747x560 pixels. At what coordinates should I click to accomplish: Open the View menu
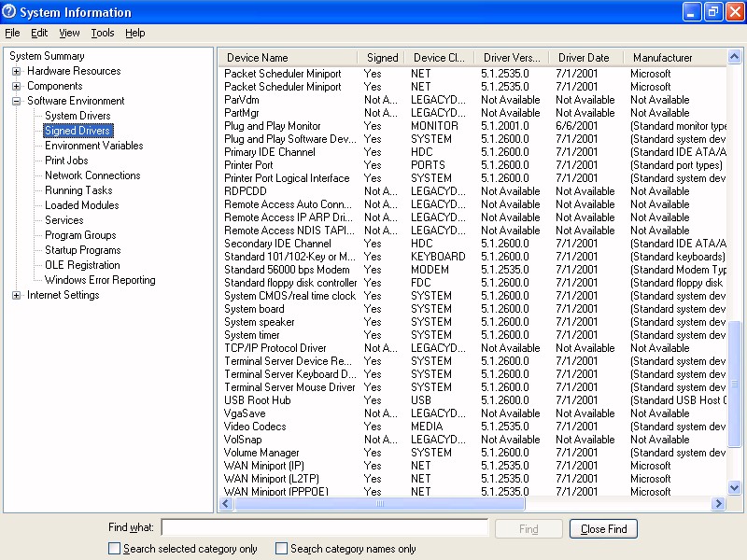coord(69,33)
